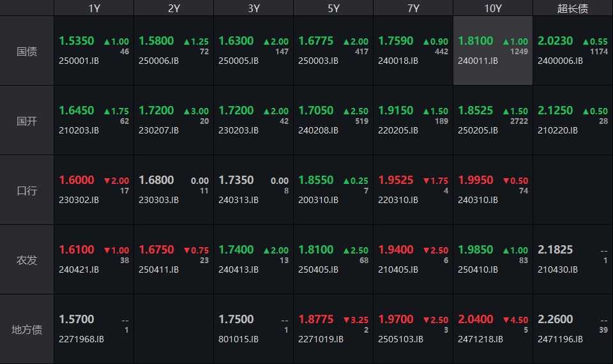
Task: Click the 超长债 column header
Action: 573,8
